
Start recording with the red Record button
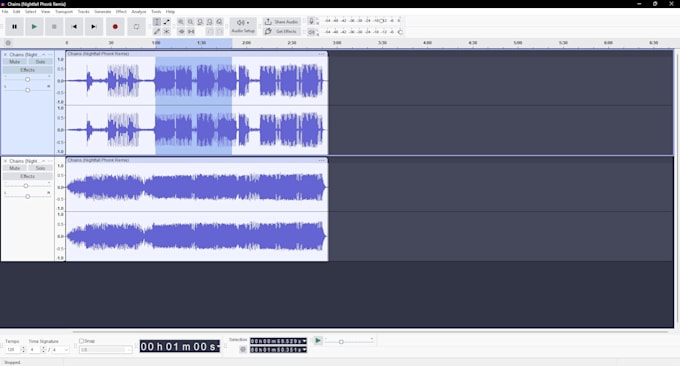tap(115, 26)
